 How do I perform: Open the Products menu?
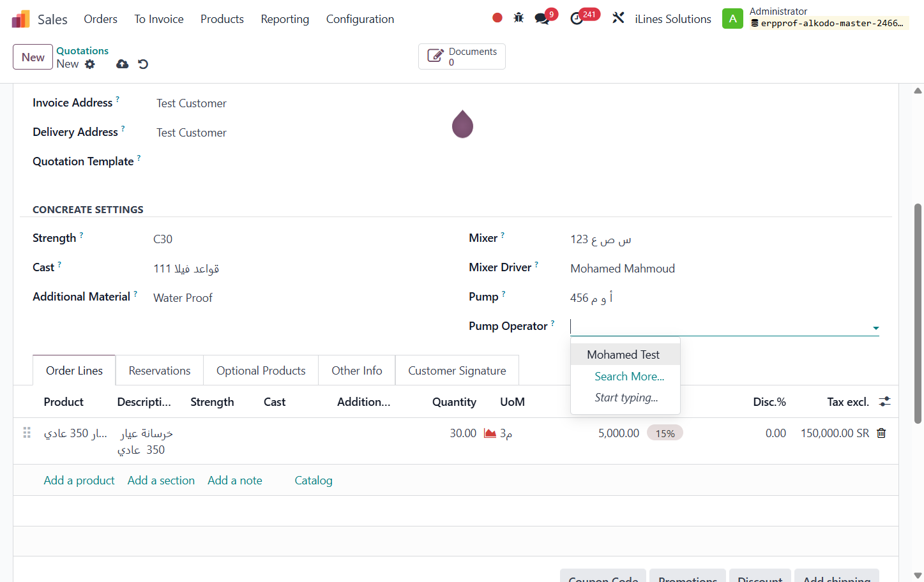(x=222, y=19)
